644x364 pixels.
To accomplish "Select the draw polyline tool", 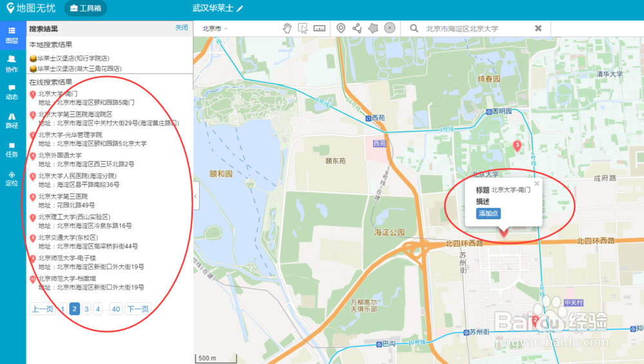I will click(x=357, y=28).
